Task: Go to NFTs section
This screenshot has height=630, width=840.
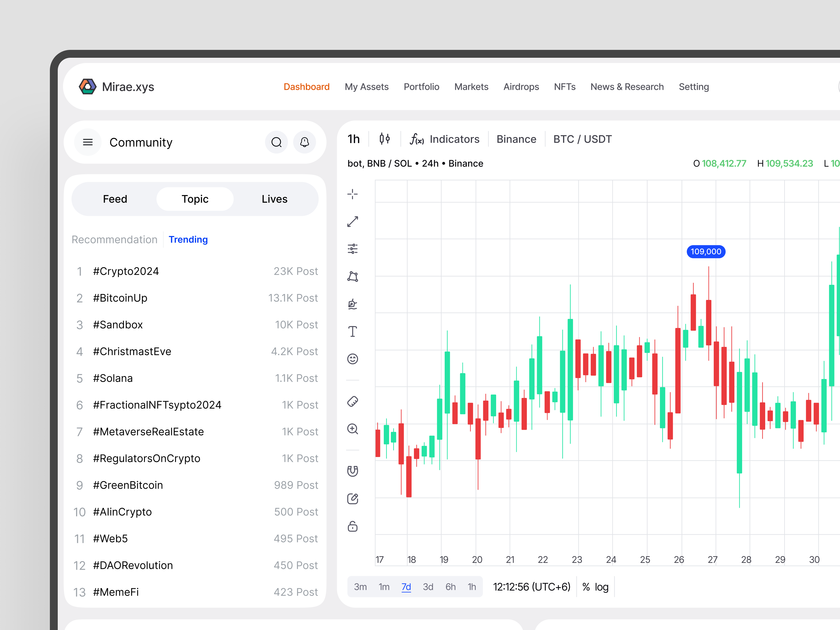Action: click(565, 87)
